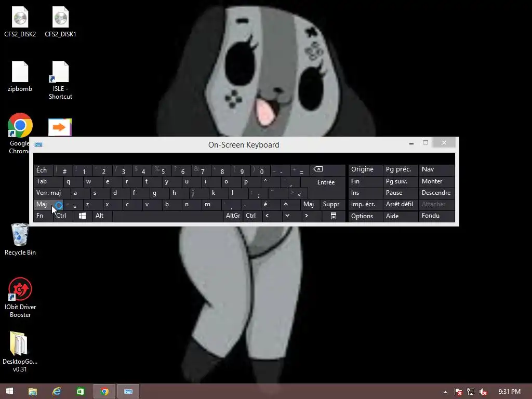Click the Tab key
Screen dimensions: 532x399
coord(48,181)
